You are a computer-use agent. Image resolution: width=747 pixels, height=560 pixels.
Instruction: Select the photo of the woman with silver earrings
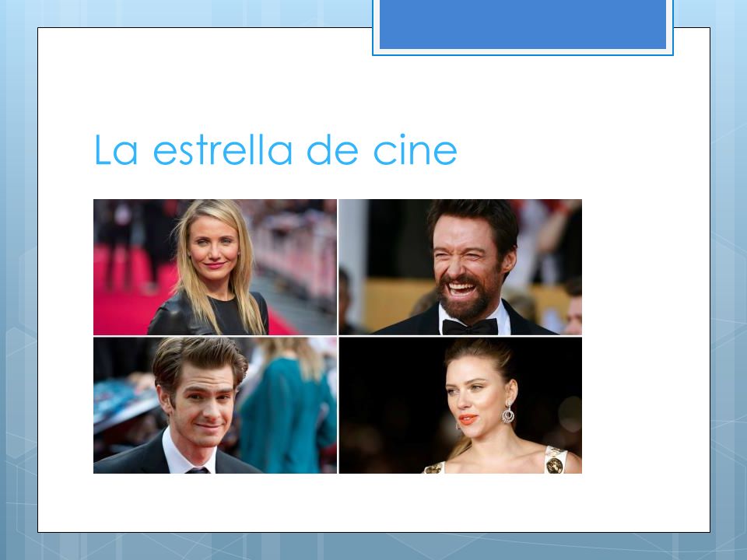click(460, 405)
